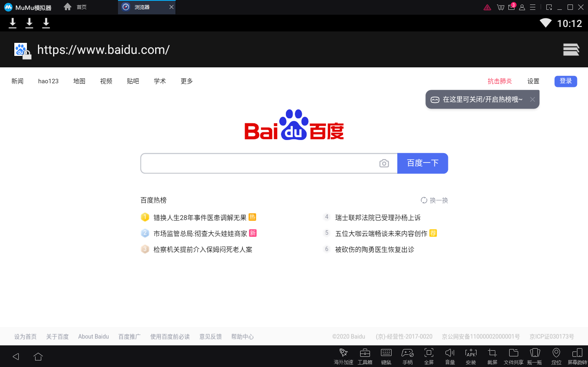Open the MuMu shopping cart icon
Screen dimensions: 588x367
500,7
